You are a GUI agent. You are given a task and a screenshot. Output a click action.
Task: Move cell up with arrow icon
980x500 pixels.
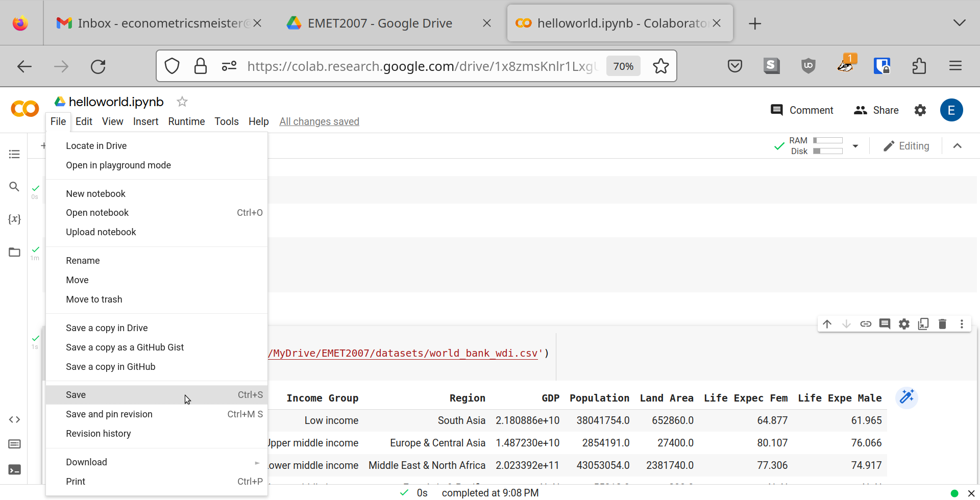tap(827, 324)
